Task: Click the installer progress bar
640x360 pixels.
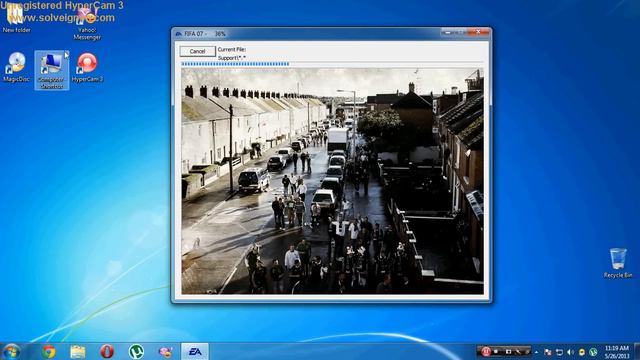Action: point(331,64)
